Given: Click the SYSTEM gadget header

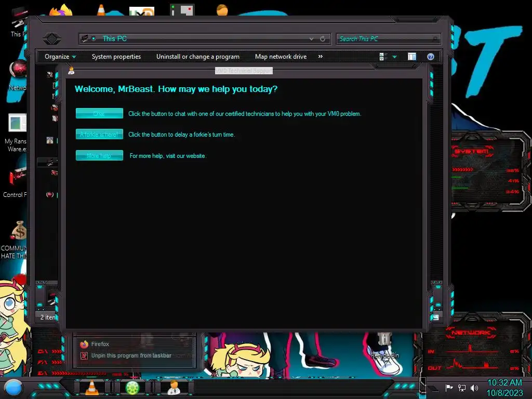Looking at the screenshot, I should click(472, 152).
